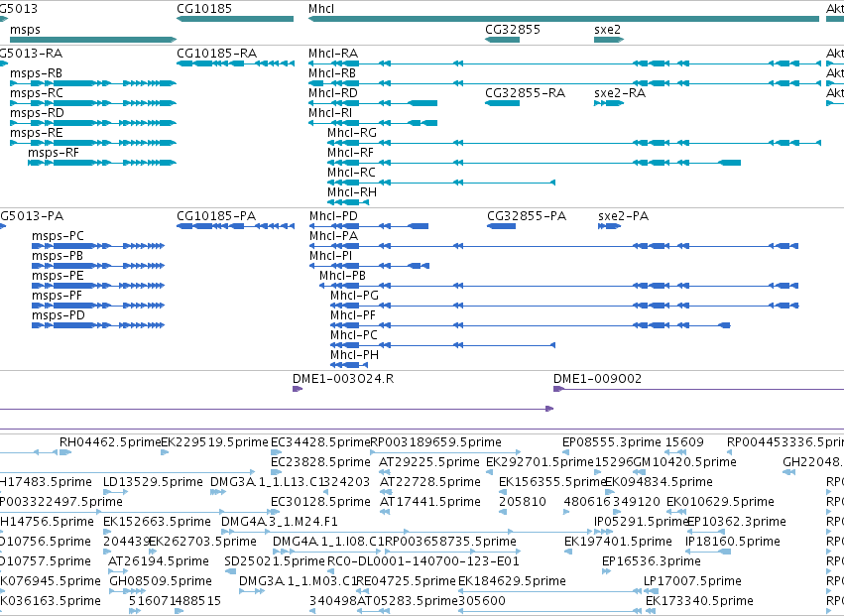Select the msps-RB transcript label
The width and height of the screenshot is (844, 616).
36,72
